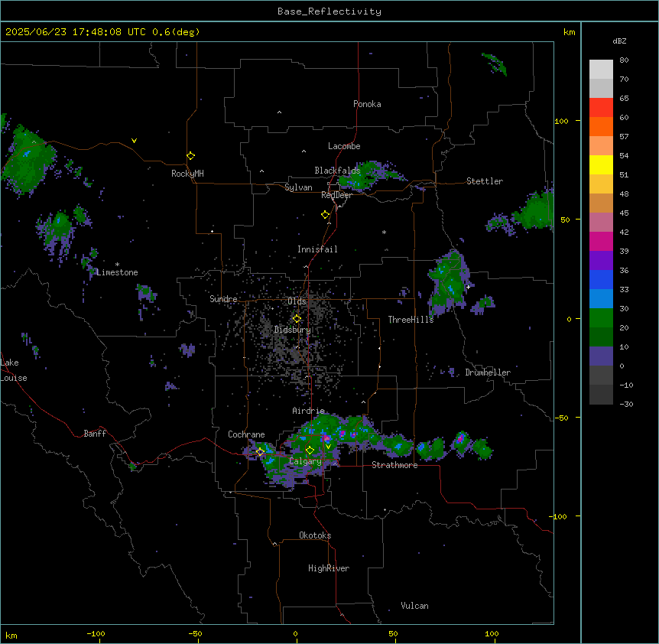Click the yellow V marker northwest of RockyMH
659x644 pixels.
134,141
